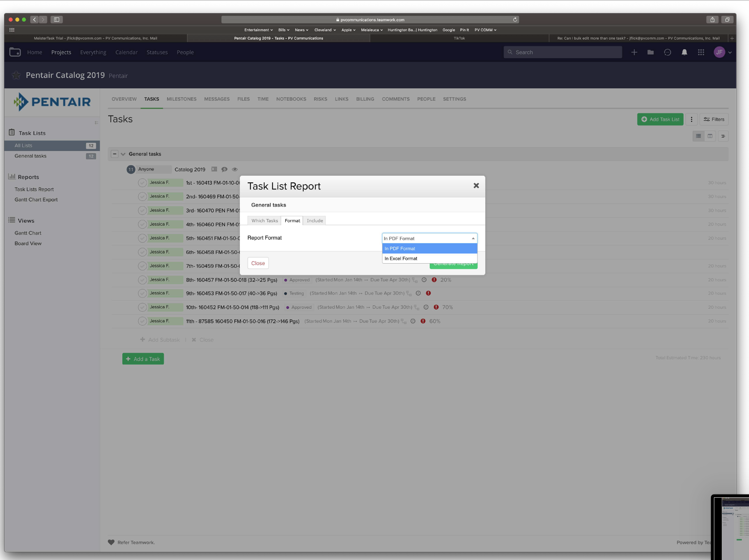Viewport: 749px width, 560px height.
Task: Click the 60% progress on 11th - 87585 task
Action: click(x=435, y=321)
